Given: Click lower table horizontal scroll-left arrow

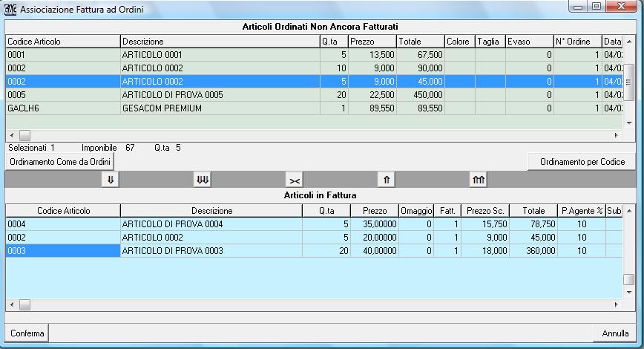Looking at the screenshot, I should click(12, 304).
